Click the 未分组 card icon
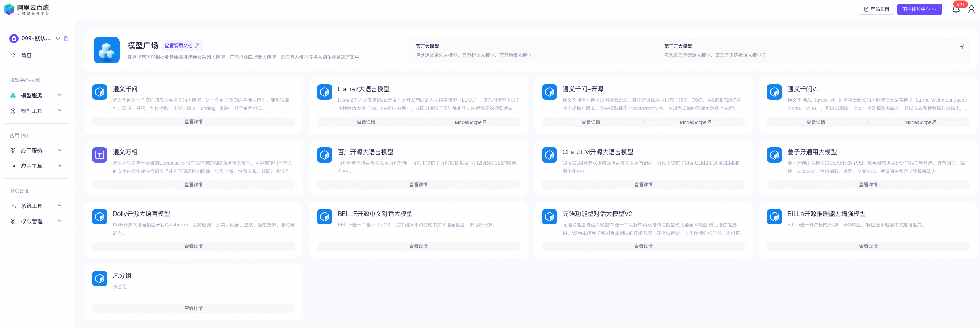This screenshot has width=980, height=328. click(x=100, y=279)
